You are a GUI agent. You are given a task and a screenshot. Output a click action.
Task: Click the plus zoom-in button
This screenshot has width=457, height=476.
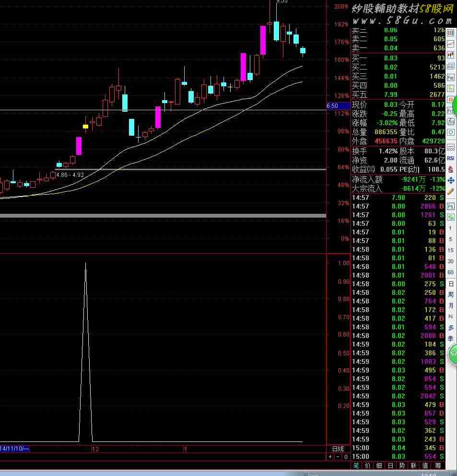(330, 456)
